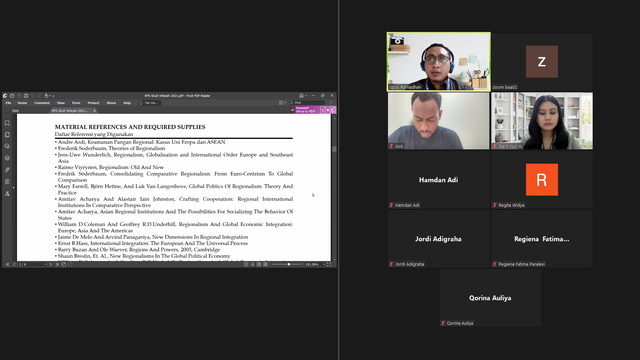Switch to the Comment ribbon tab
640x360 pixels.
42,103
